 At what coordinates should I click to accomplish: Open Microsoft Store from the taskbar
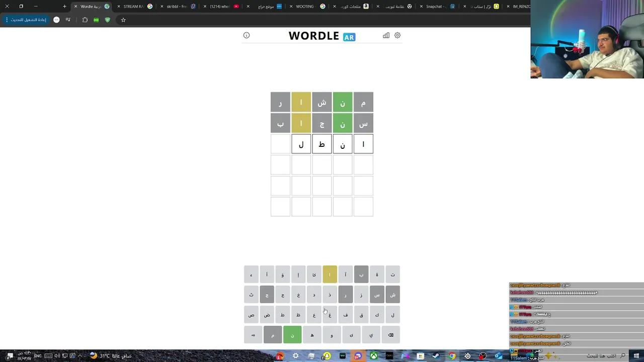point(421,356)
